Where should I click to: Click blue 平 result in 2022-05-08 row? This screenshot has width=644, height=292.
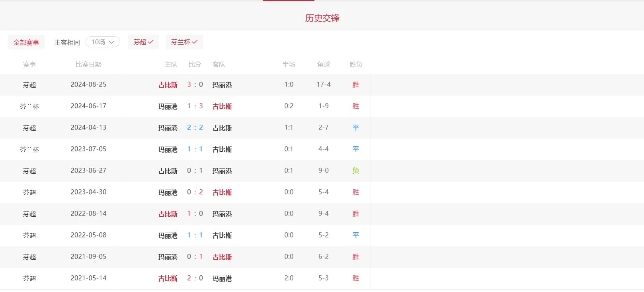[355, 235]
